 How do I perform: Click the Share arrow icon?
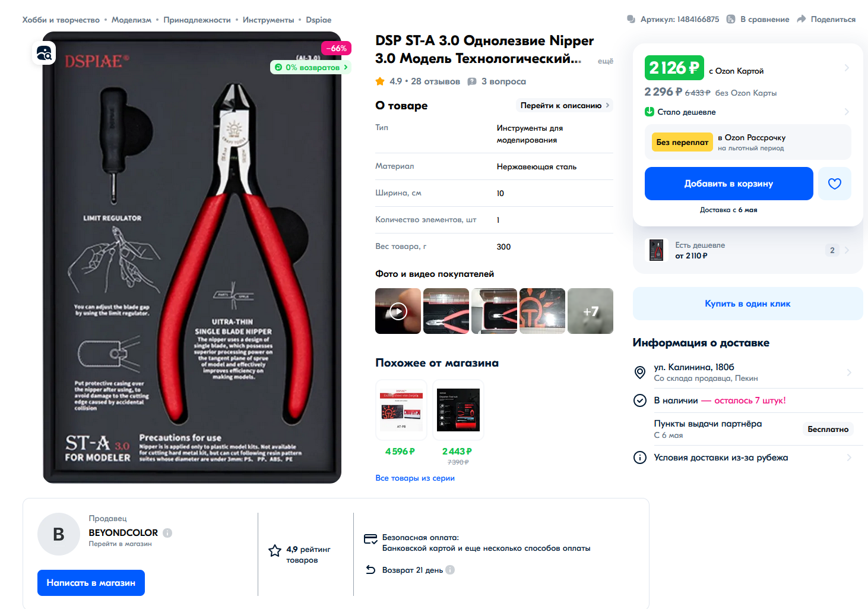point(801,19)
